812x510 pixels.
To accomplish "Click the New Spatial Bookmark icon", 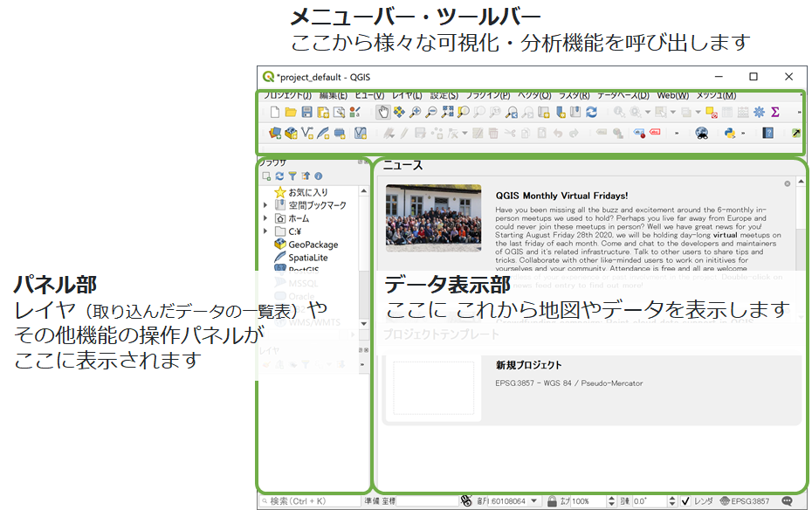I will (x=561, y=112).
